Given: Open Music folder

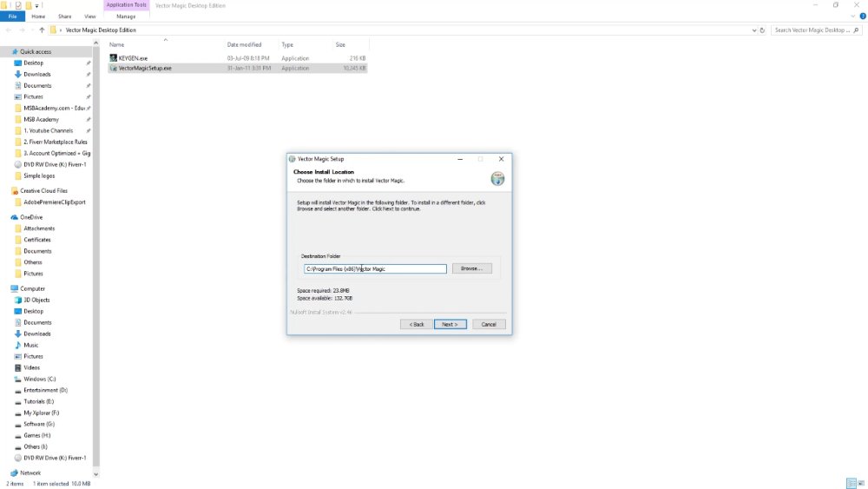Looking at the screenshot, I should 31,345.
